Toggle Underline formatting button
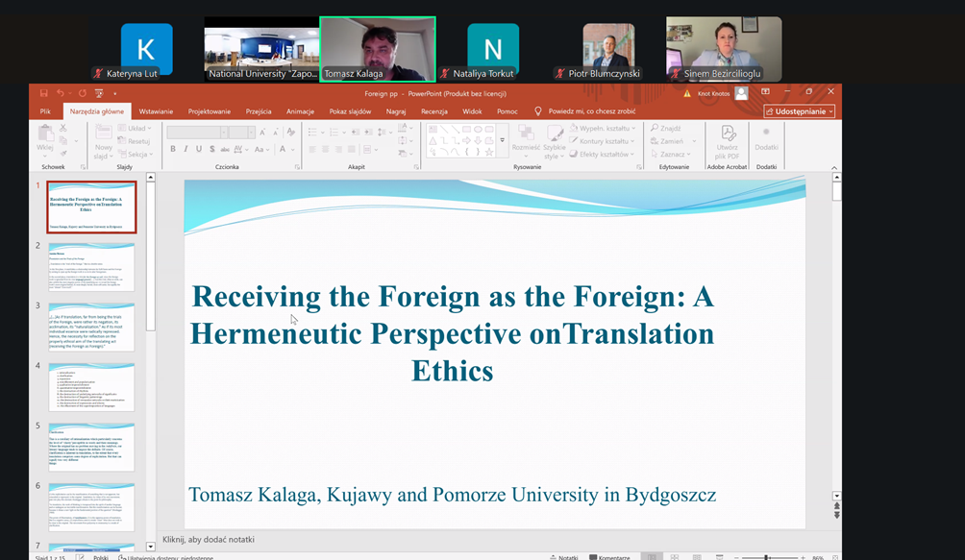The height and width of the screenshot is (560, 965). [198, 149]
